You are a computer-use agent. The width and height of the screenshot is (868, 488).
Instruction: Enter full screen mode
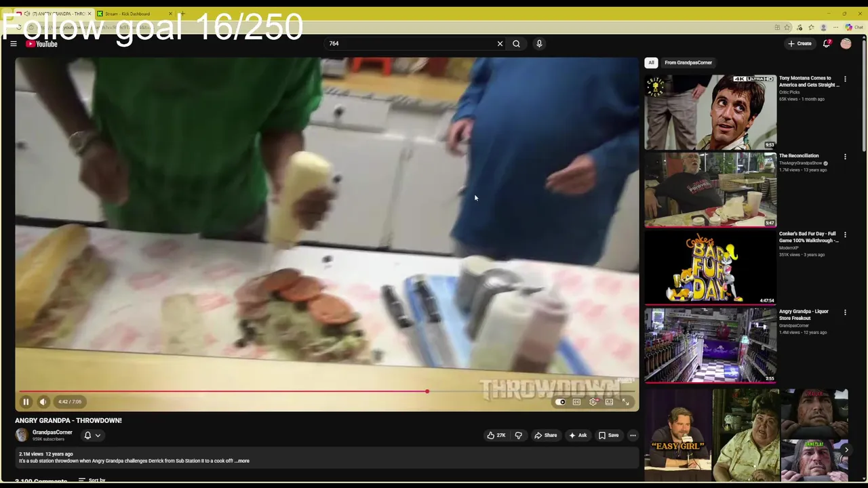[x=625, y=402]
